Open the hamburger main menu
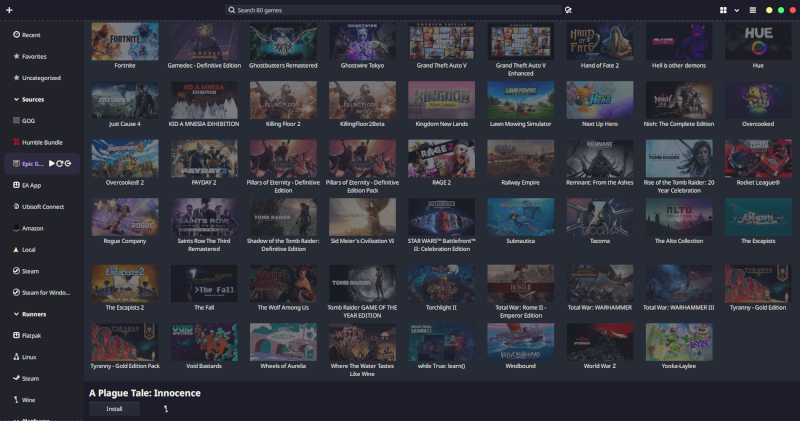Image resolution: width=800 pixels, height=421 pixels. click(x=753, y=10)
